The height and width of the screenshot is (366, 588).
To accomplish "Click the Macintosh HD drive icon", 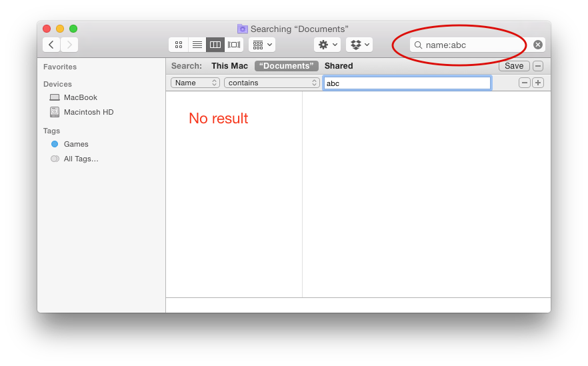I will coord(55,112).
